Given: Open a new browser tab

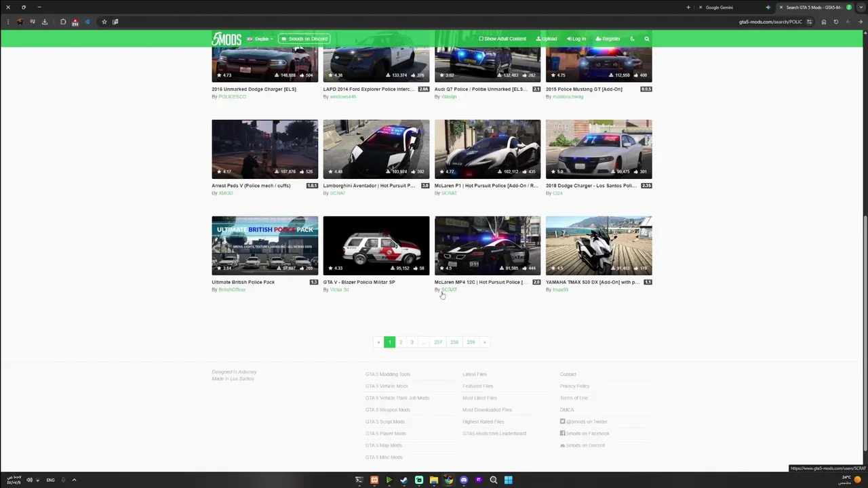Looking at the screenshot, I should pyautogui.click(x=688, y=7).
